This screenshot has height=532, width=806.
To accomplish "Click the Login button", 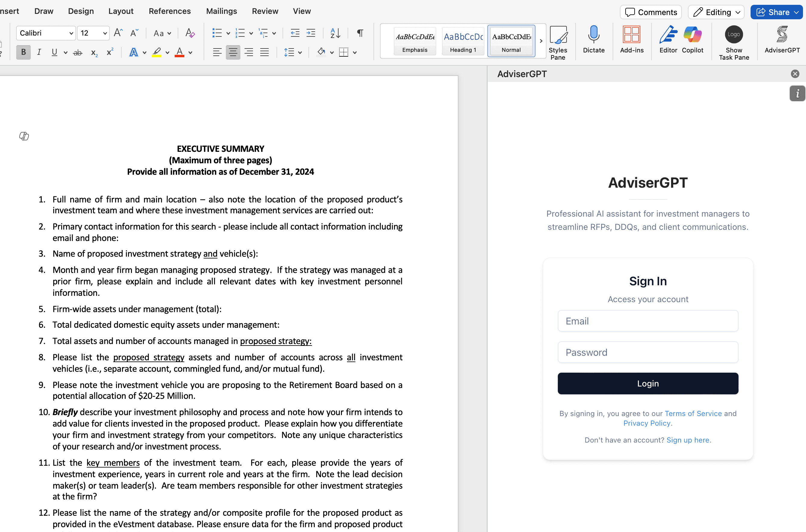I will tap(648, 383).
